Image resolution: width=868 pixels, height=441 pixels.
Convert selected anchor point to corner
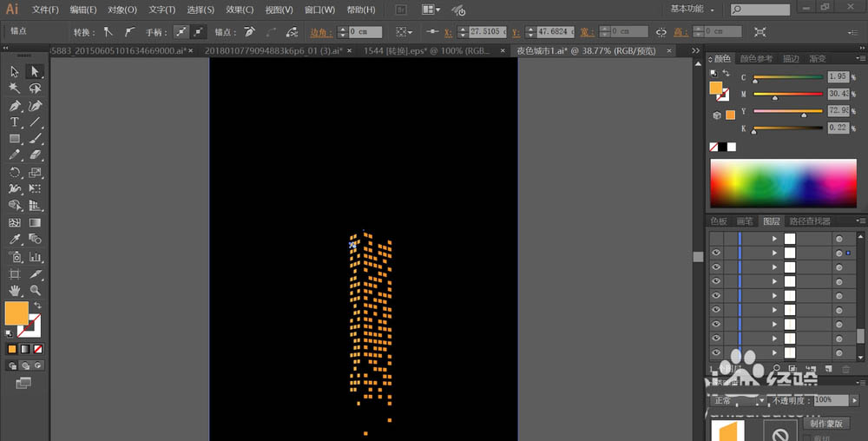(108, 32)
